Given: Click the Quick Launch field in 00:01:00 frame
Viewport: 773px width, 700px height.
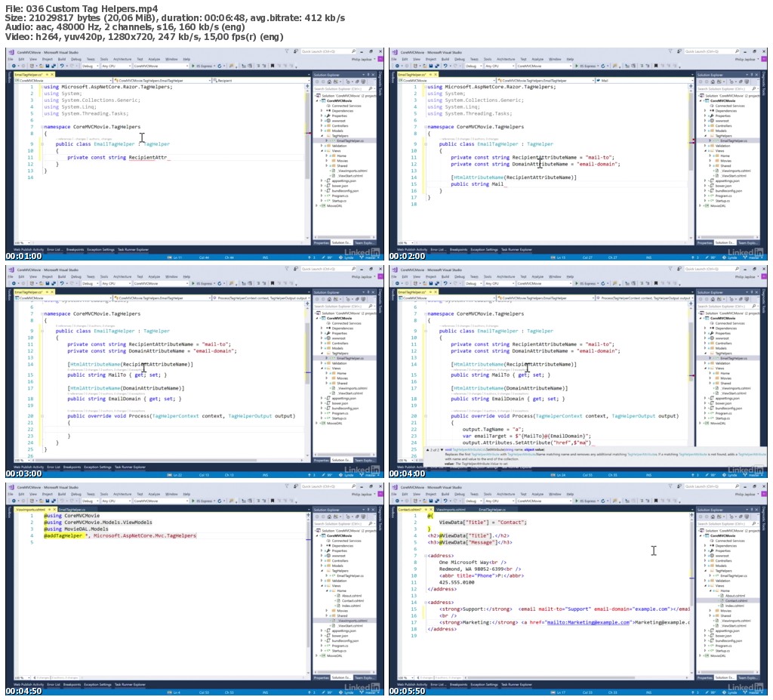Looking at the screenshot, I should 328,51.
